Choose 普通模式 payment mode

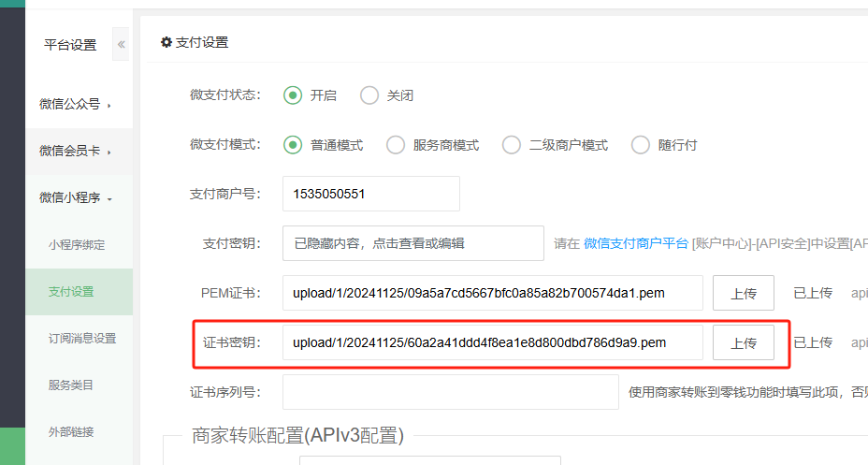click(x=293, y=145)
